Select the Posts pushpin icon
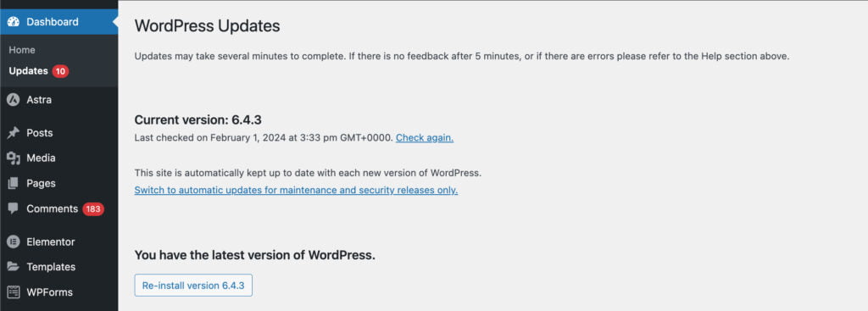868x311 pixels. (14, 133)
